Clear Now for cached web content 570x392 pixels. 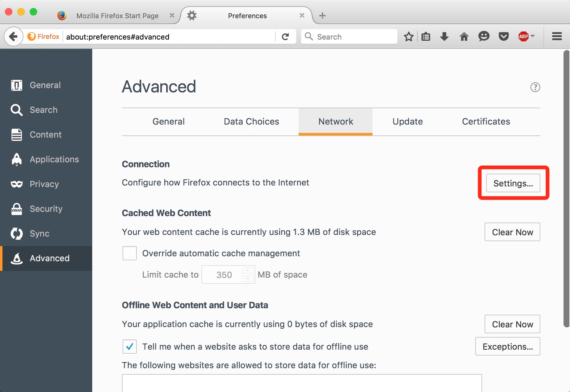[512, 232]
